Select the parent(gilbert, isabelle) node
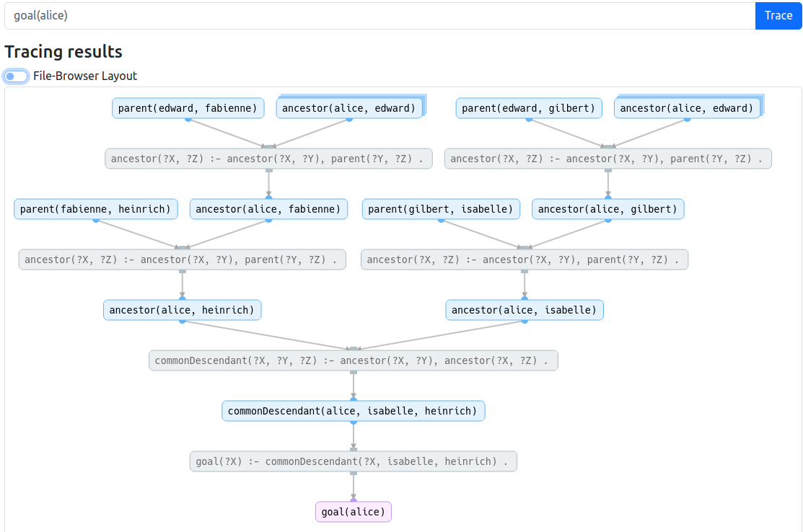The width and height of the screenshot is (803, 532). click(x=441, y=209)
